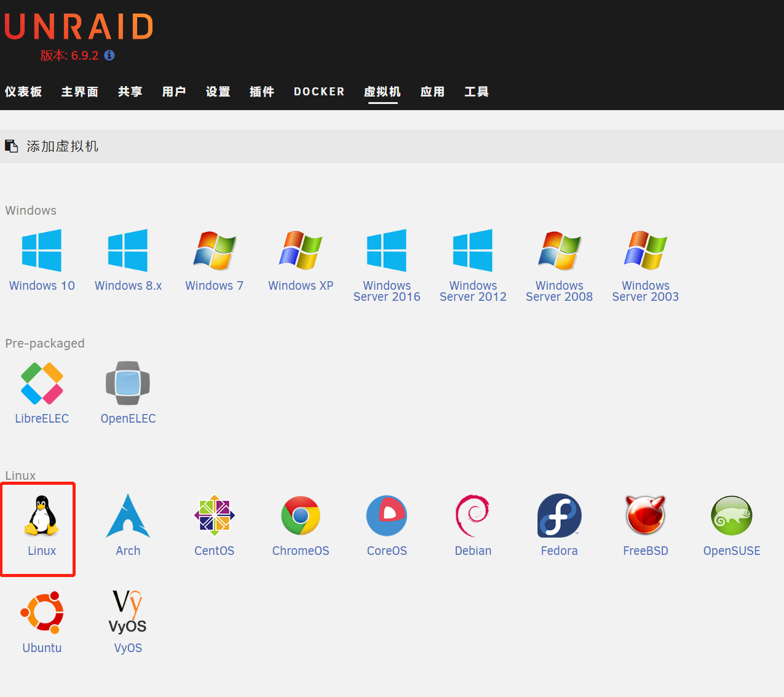Viewport: 784px width, 697px height.
Task: Select the VyOS logo icon
Action: coord(128,612)
